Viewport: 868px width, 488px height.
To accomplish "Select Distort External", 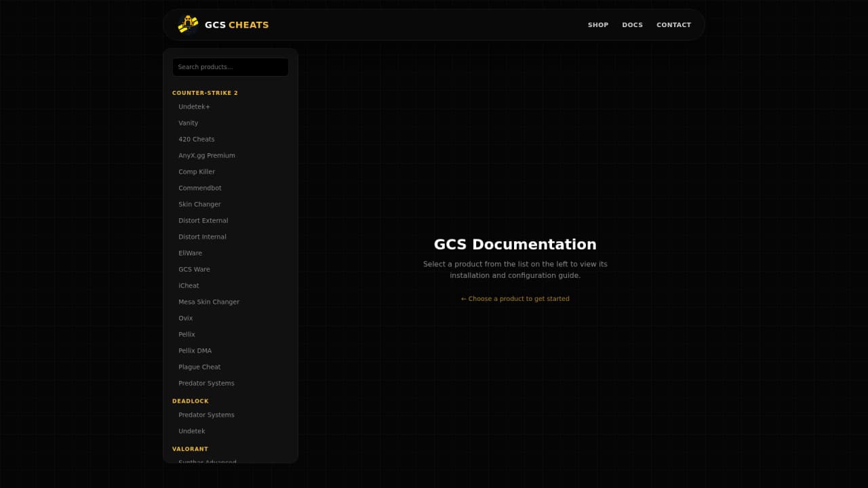I will (231, 221).
